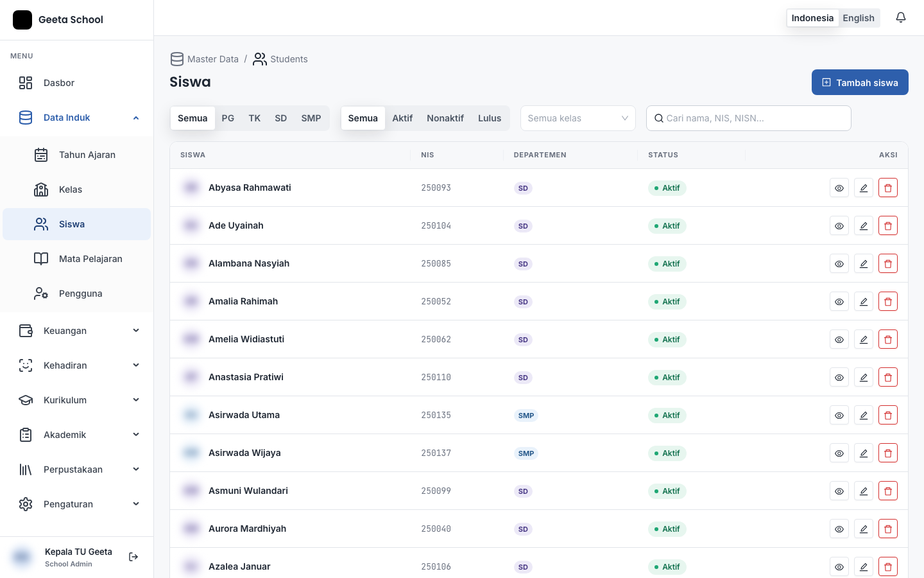View Asirwada Utama's profile eye icon
Image resolution: width=924 pixels, height=578 pixels.
(839, 415)
